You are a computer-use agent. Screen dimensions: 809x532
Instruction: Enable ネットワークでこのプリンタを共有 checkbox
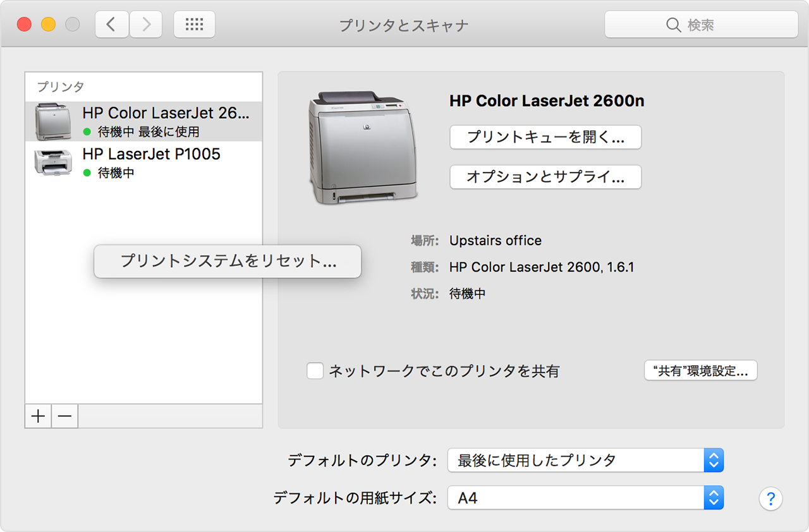click(x=315, y=371)
